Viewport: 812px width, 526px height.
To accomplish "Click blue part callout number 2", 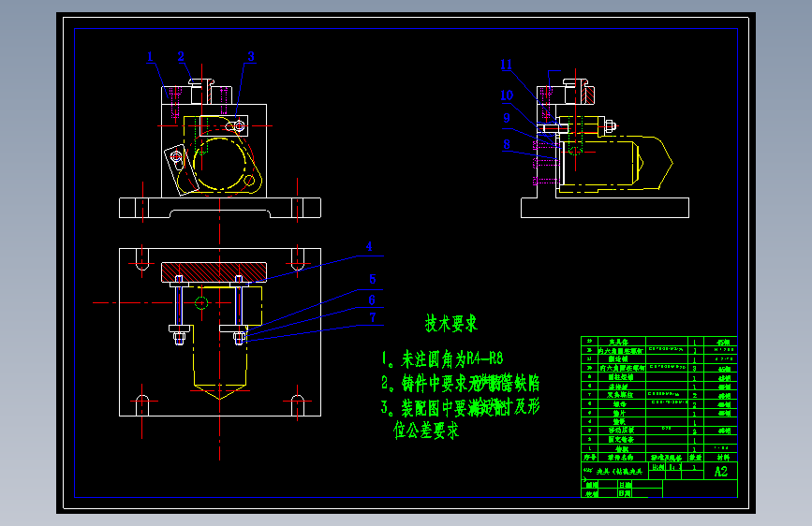I will tap(181, 56).
